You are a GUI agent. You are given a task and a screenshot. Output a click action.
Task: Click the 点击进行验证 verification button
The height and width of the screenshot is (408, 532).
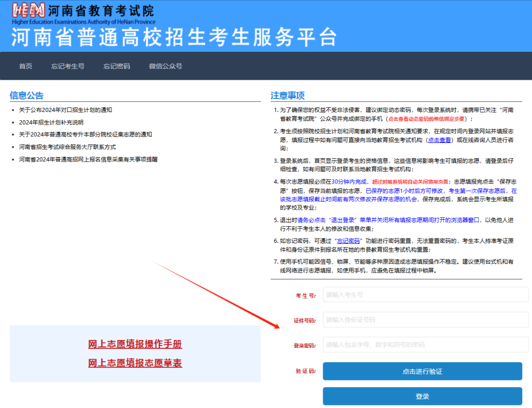[422, 371]
